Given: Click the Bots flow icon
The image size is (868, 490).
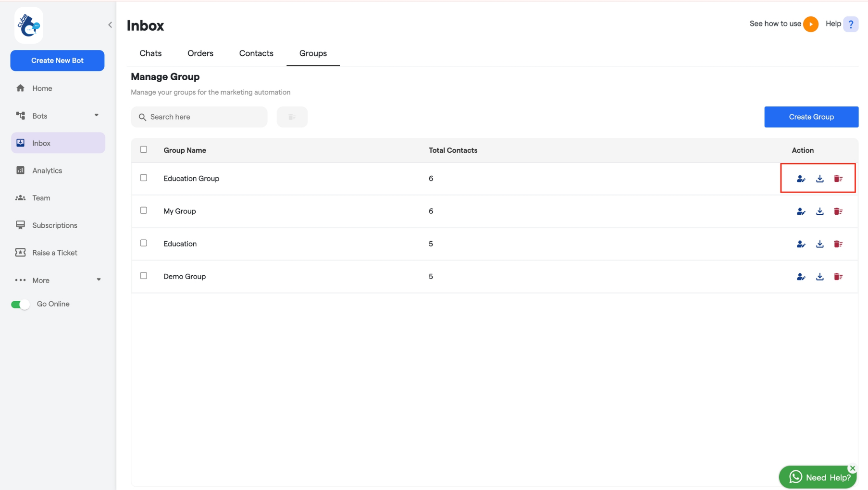Looking at the screenshot, I should click(x=20, y=115).
